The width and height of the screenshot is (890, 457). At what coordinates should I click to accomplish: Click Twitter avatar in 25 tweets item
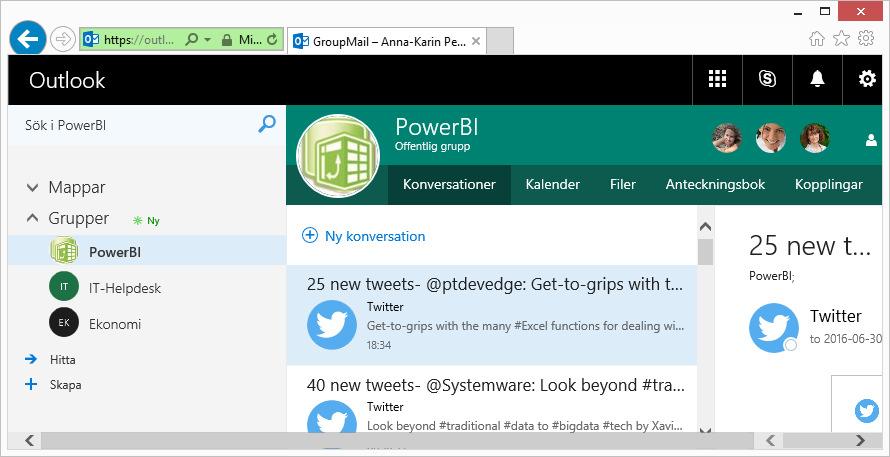coord(332,325)
